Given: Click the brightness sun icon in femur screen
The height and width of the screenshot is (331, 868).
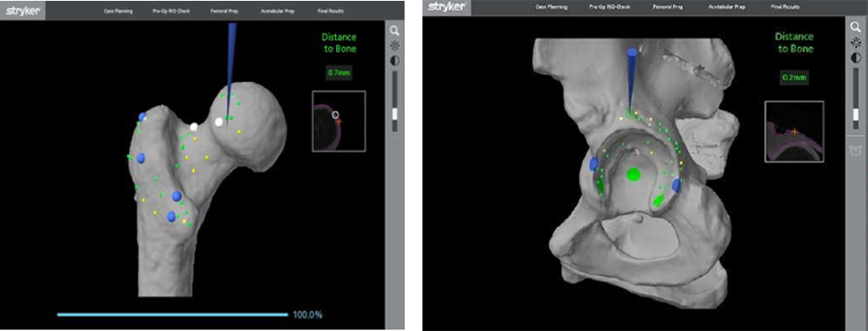Looking at the screenshot, I should 395,46.
